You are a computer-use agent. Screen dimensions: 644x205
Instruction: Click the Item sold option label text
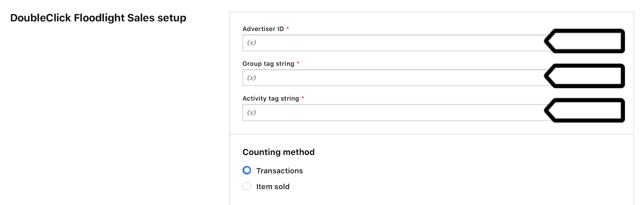point(273,187)
